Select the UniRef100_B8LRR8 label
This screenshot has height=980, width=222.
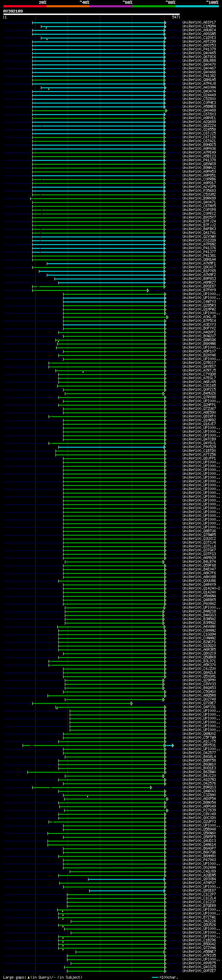pyautogui.click(x=199, y=60)
